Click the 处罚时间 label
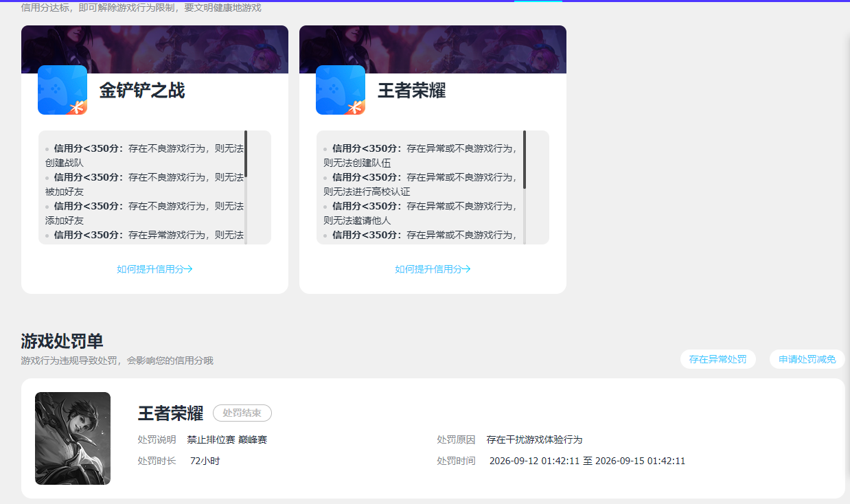Screen dimensions: 850x504 tap(456, 461)
